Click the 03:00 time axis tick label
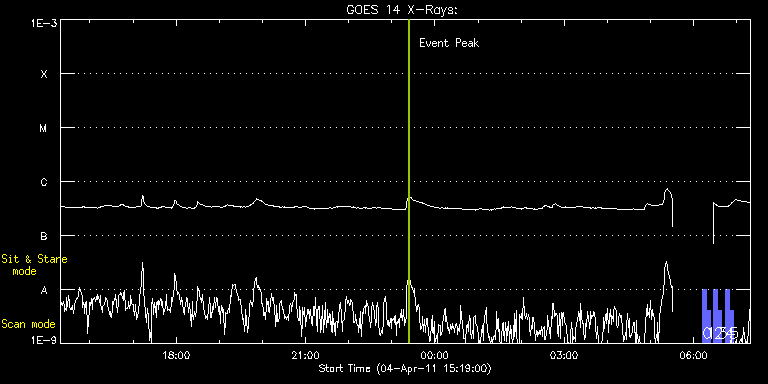 click(x=563, y=354)
